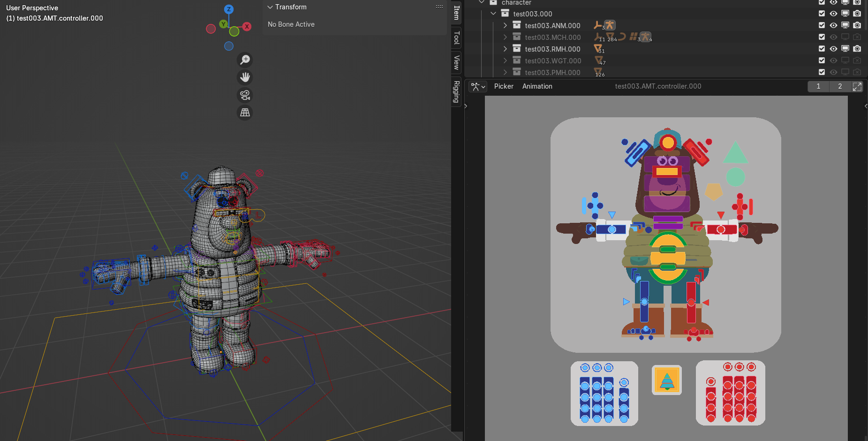Viewport: 868px width, 441px height.
Task: Click the red X axis gizmo ball
Action: click(247, 27)
